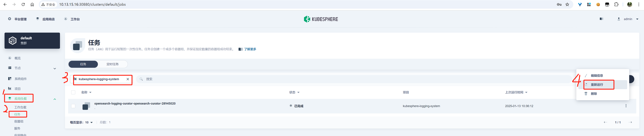This screenshot has width=644, height=136.
Task: Choose 删除 in the context menu
Action: pyautogui.click(x=594, y=94)
